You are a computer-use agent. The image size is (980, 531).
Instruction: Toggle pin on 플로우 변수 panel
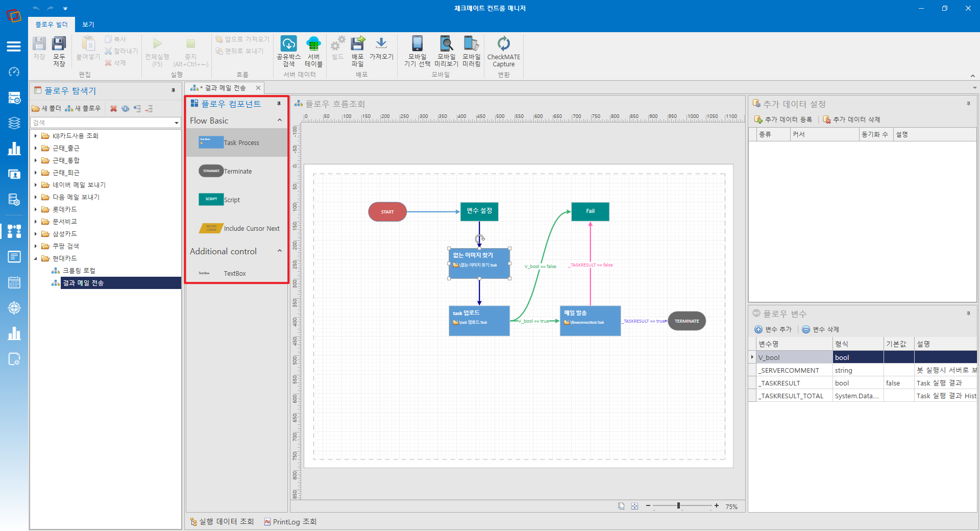(x=968, y=313)
